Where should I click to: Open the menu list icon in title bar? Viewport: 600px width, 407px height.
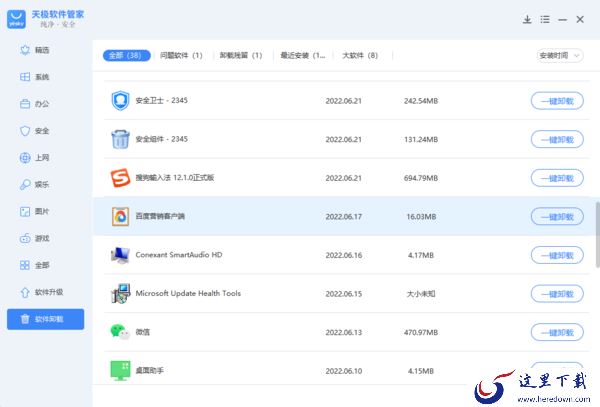pos(545,20)
